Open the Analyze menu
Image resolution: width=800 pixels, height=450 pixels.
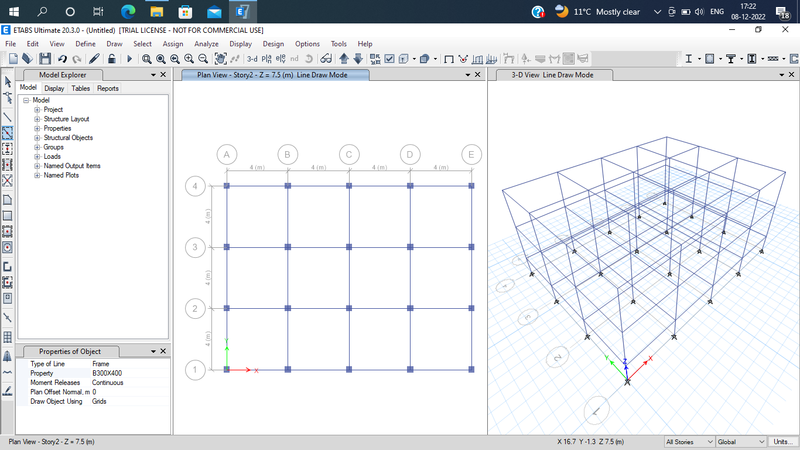point(206,44)
